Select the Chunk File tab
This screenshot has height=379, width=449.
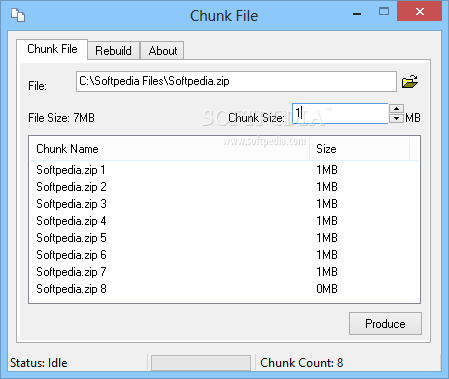[x=52, y=49]
